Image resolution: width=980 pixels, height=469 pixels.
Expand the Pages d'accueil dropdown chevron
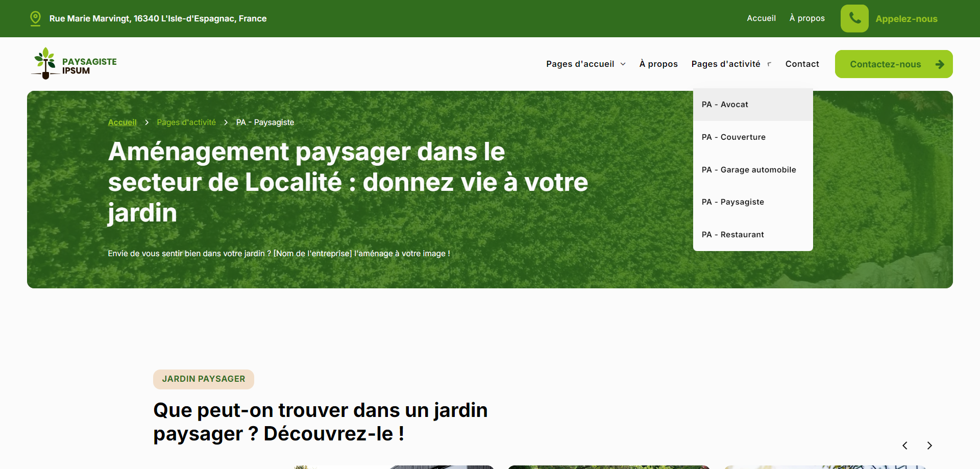click(x=623, y=64)
